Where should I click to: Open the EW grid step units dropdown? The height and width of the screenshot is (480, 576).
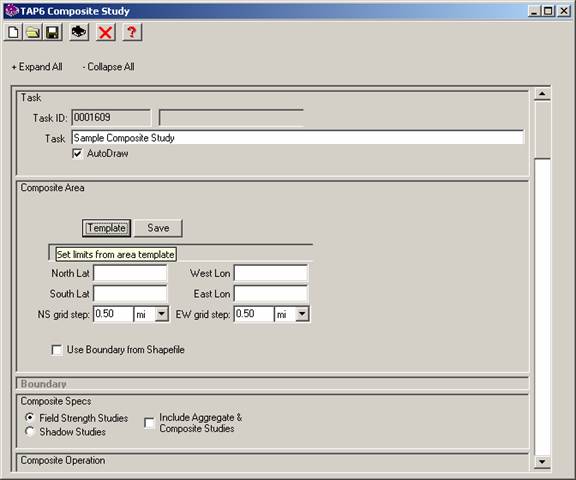pyautogui.click(x=302, y=314)
